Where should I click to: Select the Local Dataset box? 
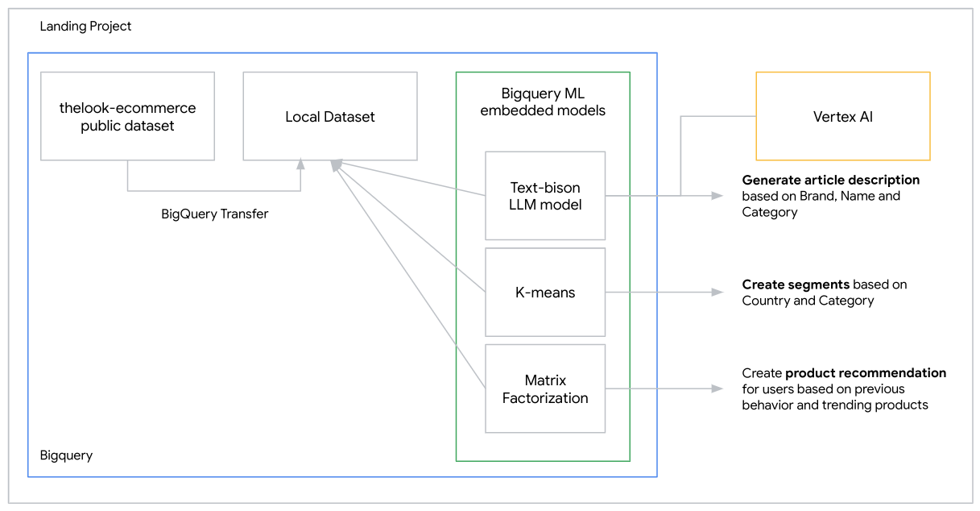click(x=330, y=116)
